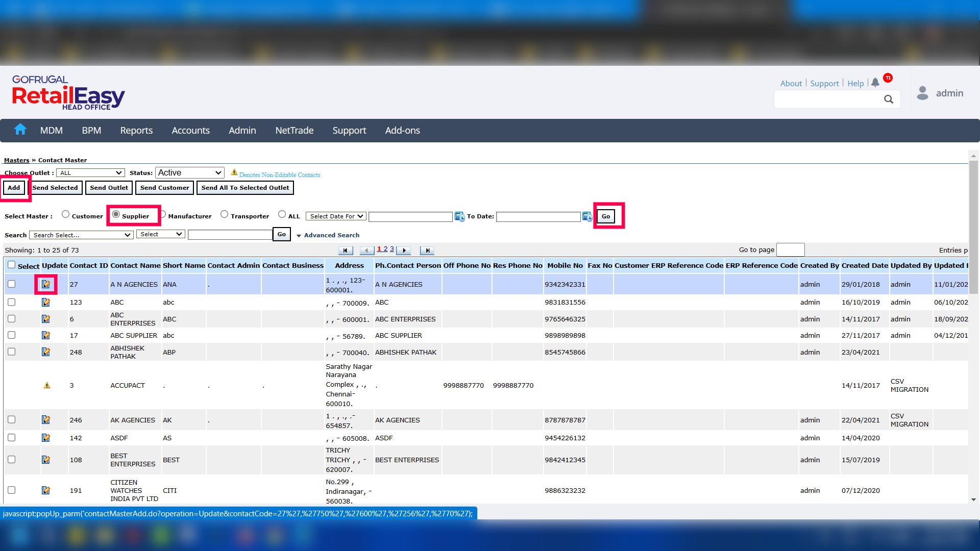The width and height of the screenshot is (980, 551).
Task: Open the To Date calendar picker icon
Action: [587, 217]
